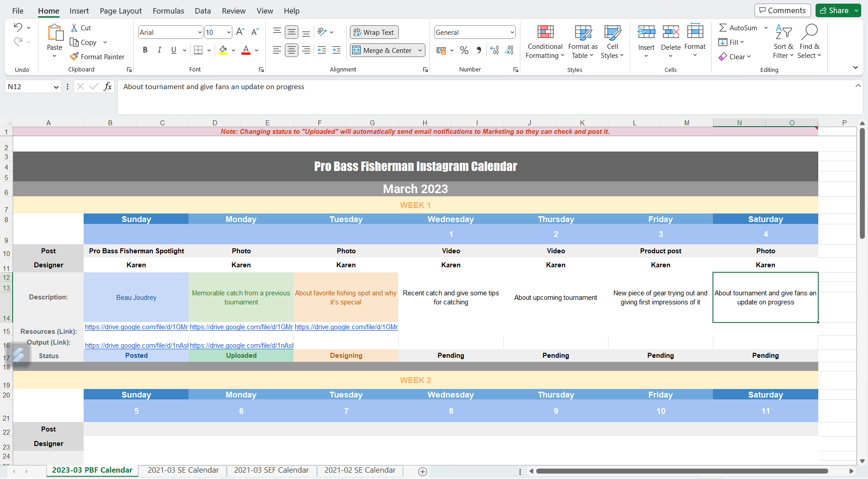Click the AutoSum button

point(738,28)
